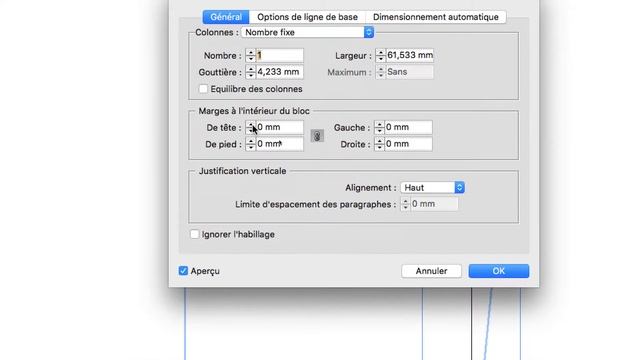Click the Nombre columns input field
The width and height of the screenshot is (640, 360).
click(x=280, y=55)
